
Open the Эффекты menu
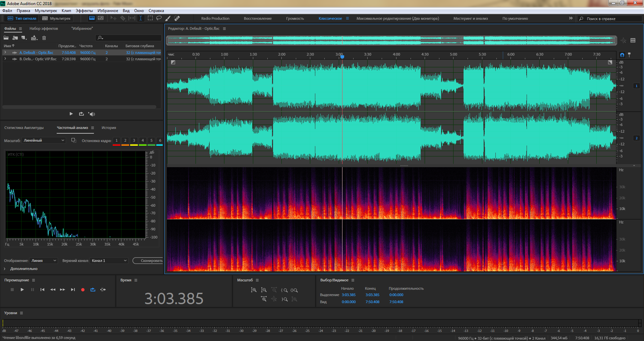pos(84,11)
